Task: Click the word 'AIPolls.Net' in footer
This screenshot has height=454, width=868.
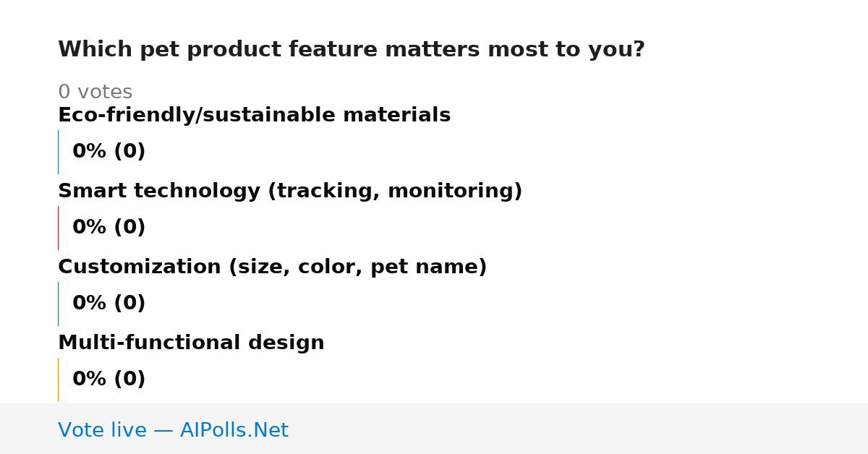Action: (234, 430)
